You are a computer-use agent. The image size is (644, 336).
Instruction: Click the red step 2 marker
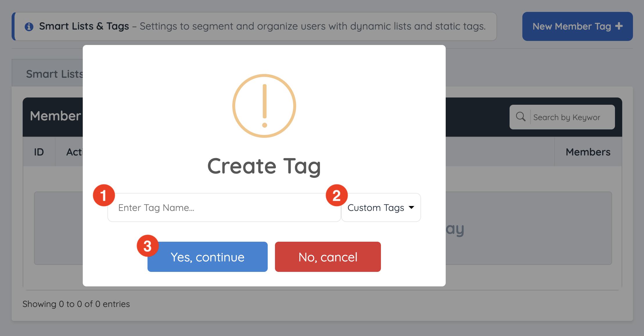pyautogui.click(x=337, y=195)
